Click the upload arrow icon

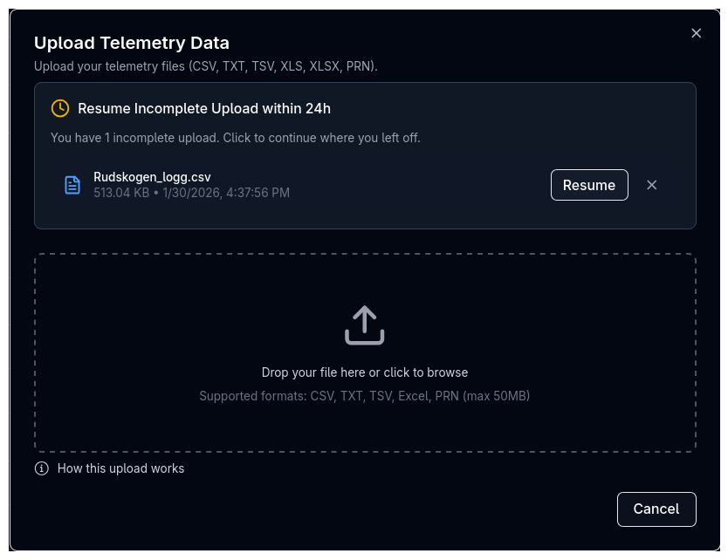tap(365, 324)
